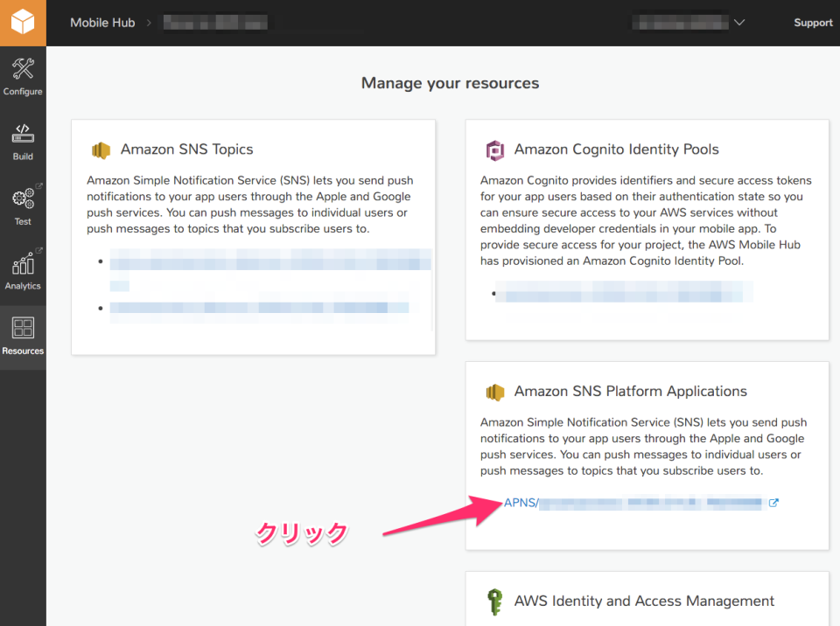This screenshot has height=626, width=840.
Task: Click the Amazon Cognito Identity Pools icon
Action: click(495, 150)
